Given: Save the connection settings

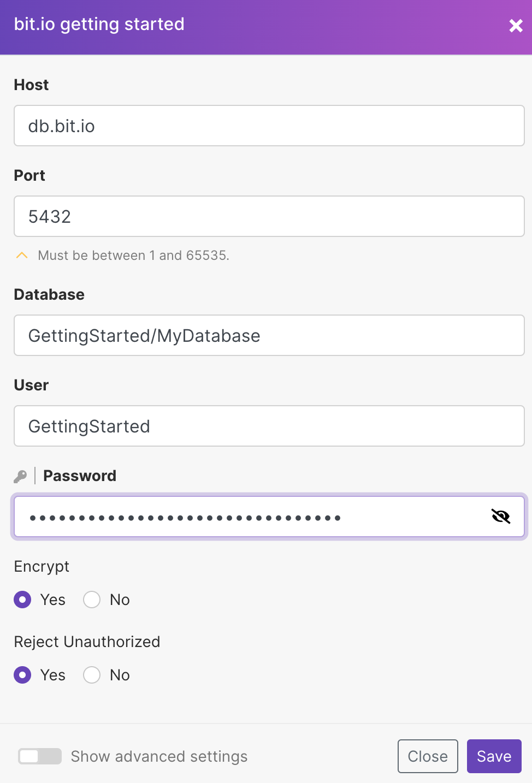Looking at the screenshot, I should coord(494,756).
